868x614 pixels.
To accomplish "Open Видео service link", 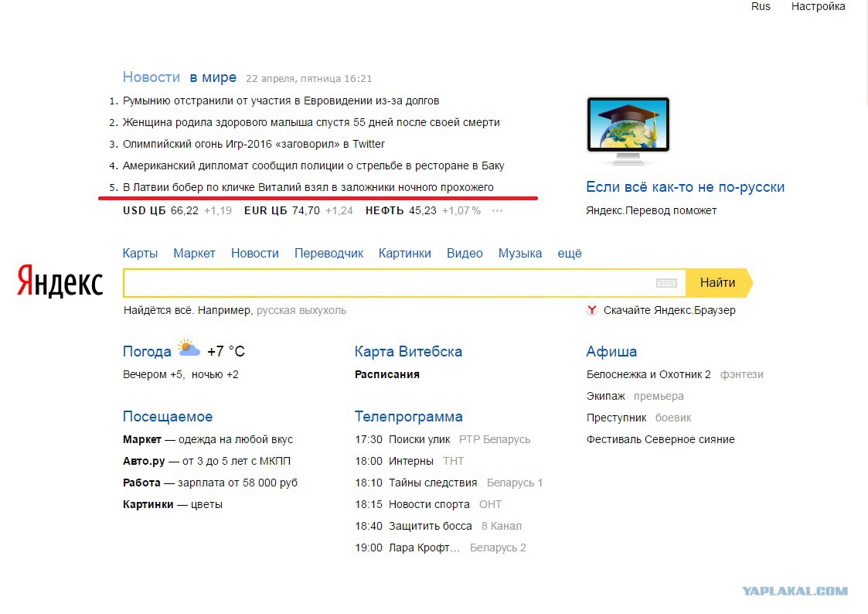I will 465,253.
